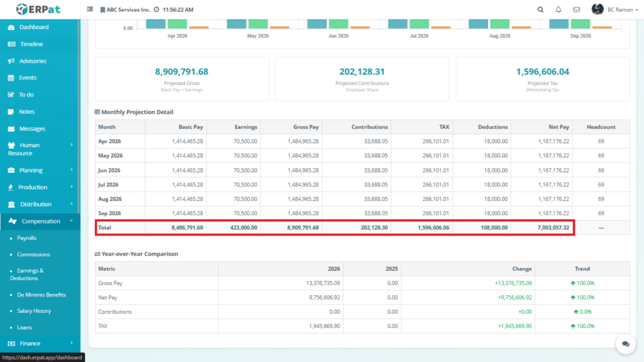The image size is (644, 362).
Task: Click the Projected Gross summary card
Action: [181, 79]
